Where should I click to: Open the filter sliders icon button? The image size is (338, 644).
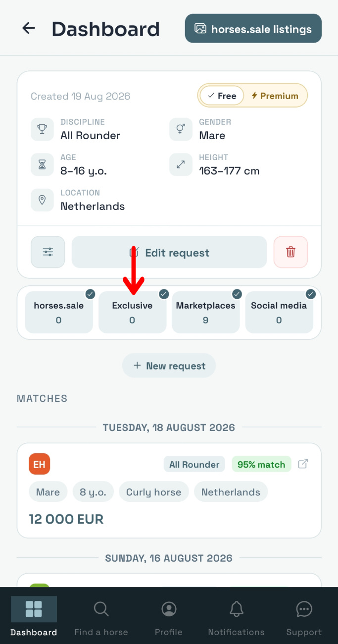click(48, 252)
